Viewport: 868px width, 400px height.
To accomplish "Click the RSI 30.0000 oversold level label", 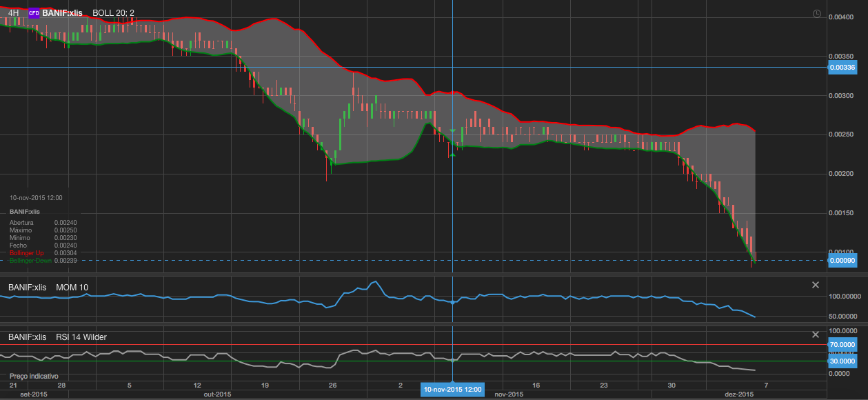I will (842, 361).
